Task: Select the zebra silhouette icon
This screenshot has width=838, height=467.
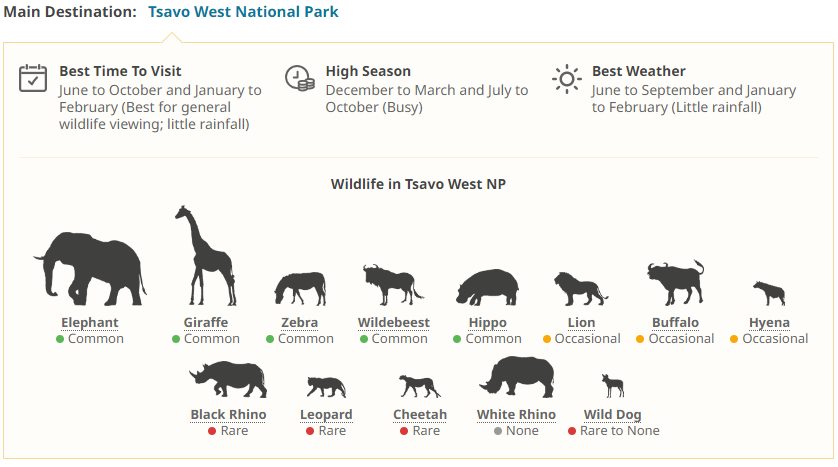Action: 299,288
